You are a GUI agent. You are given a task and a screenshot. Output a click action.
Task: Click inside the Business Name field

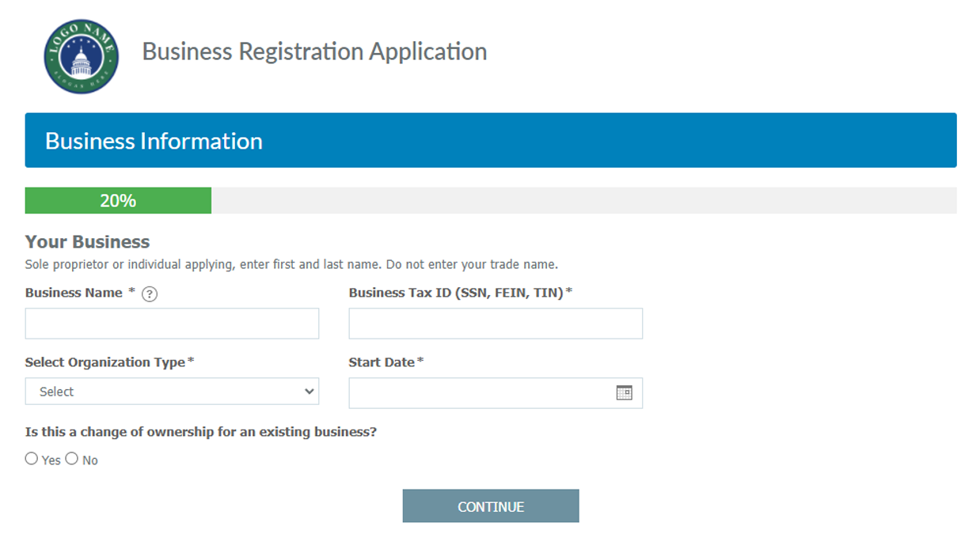(172, 324)
